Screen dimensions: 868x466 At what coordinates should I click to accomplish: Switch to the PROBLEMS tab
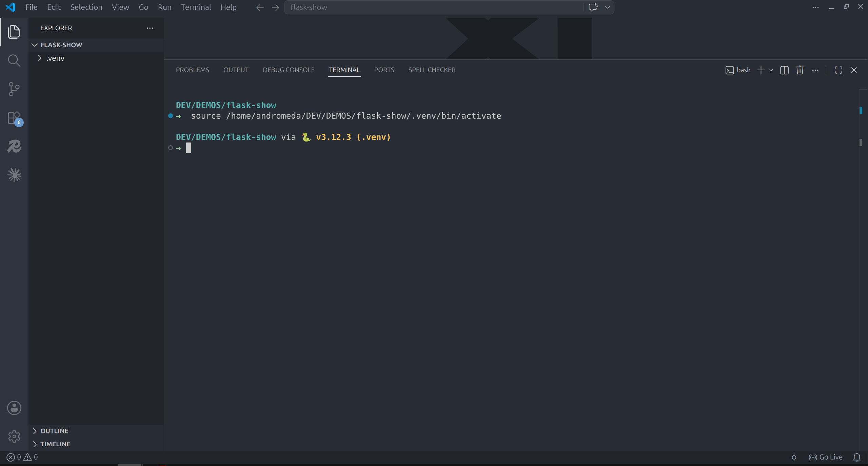pos(192,70)
